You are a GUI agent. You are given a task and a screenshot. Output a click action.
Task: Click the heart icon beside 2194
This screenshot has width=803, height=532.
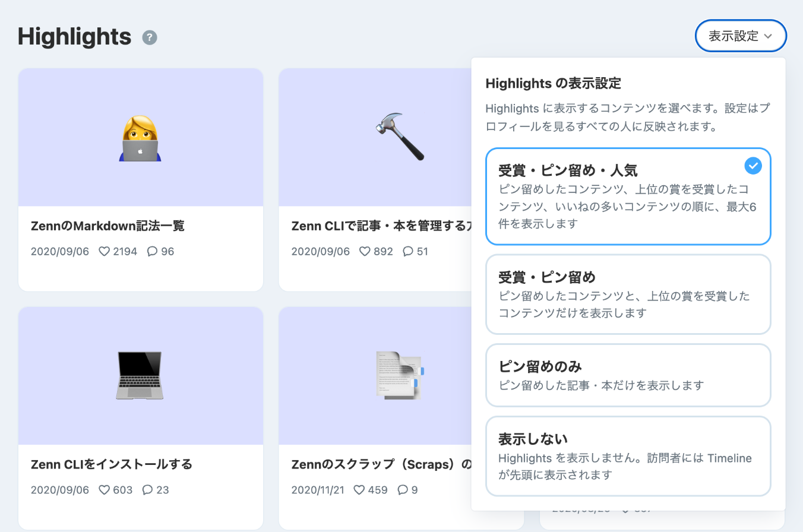(105, 252)
